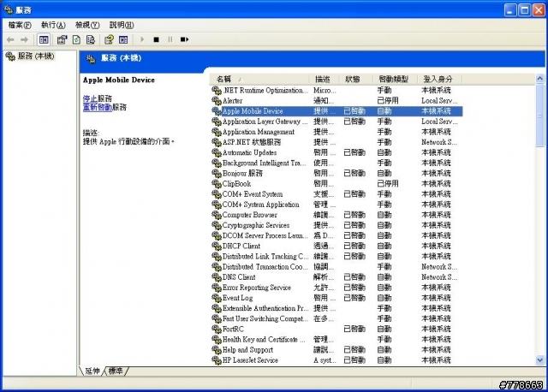Click the Start service play button
The image size is (548, 392).
(142, 39)
